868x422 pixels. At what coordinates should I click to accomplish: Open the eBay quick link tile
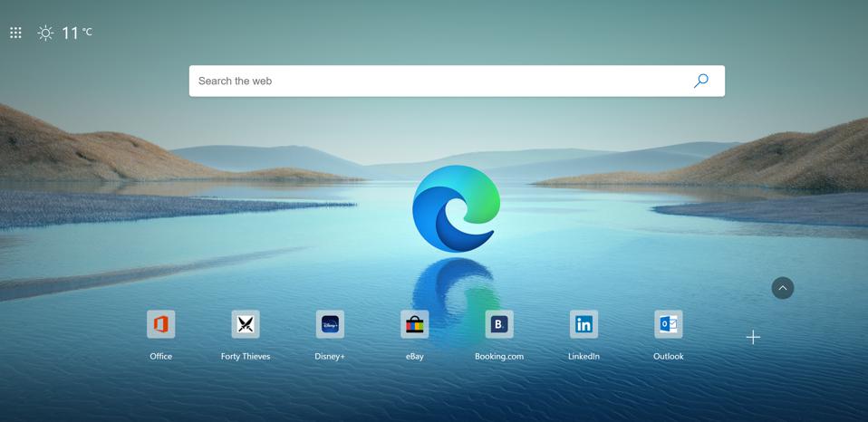click(x=415, y=324)
